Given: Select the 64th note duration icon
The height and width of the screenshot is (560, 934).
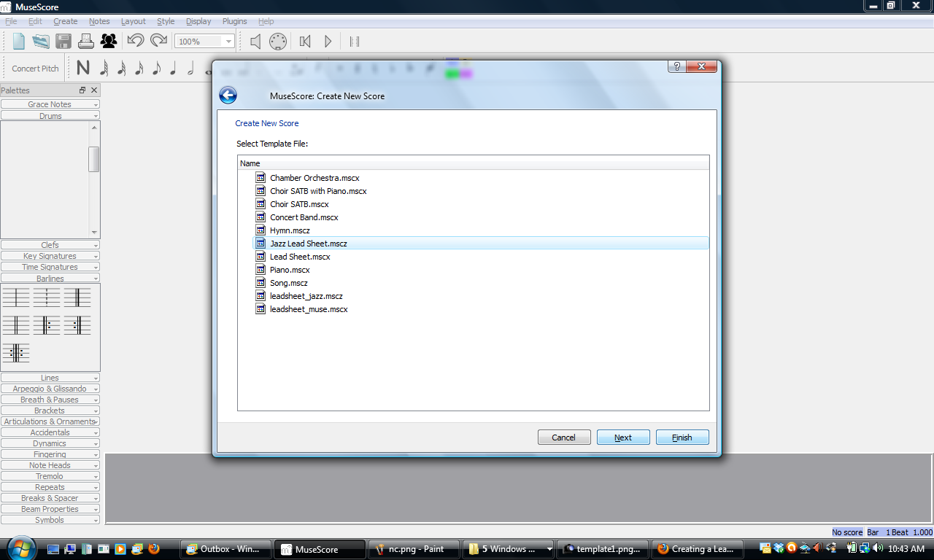Looking at the screenshot, I should point(104,69).
